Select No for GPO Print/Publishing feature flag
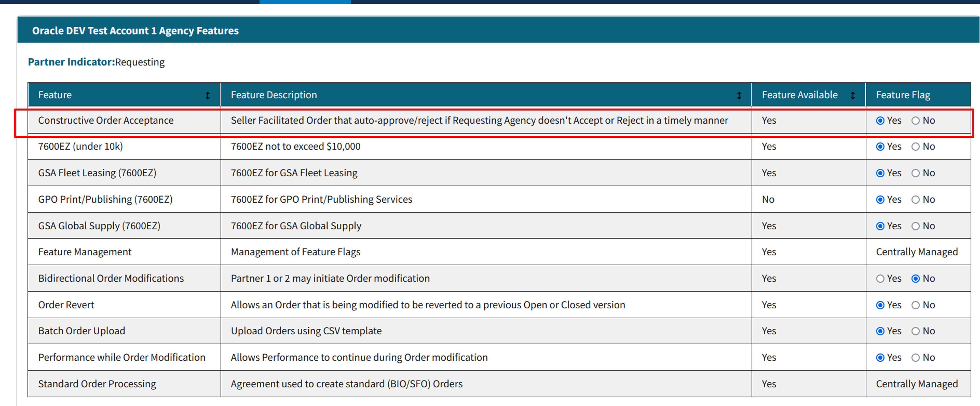The height and width of the screenshot is (406, 980). coord(915,199)
